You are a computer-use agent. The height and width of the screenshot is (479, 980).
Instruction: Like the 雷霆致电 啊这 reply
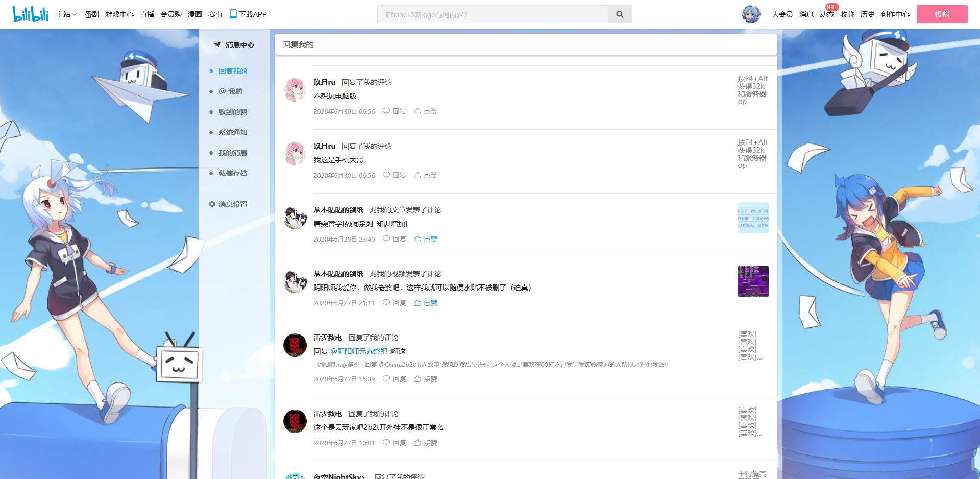pyautogui.click(x=425, y=379)
